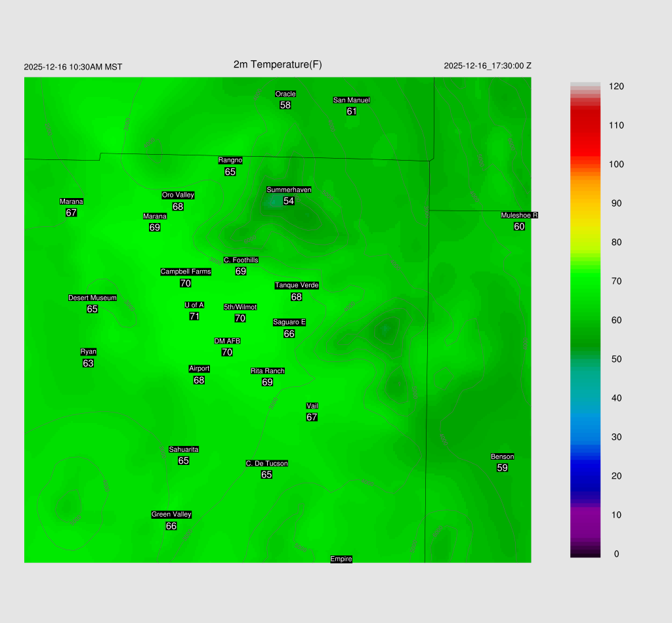Select the U of A temperature reading 71
Viewport: 672px width, 623px height.
point(194,316)
